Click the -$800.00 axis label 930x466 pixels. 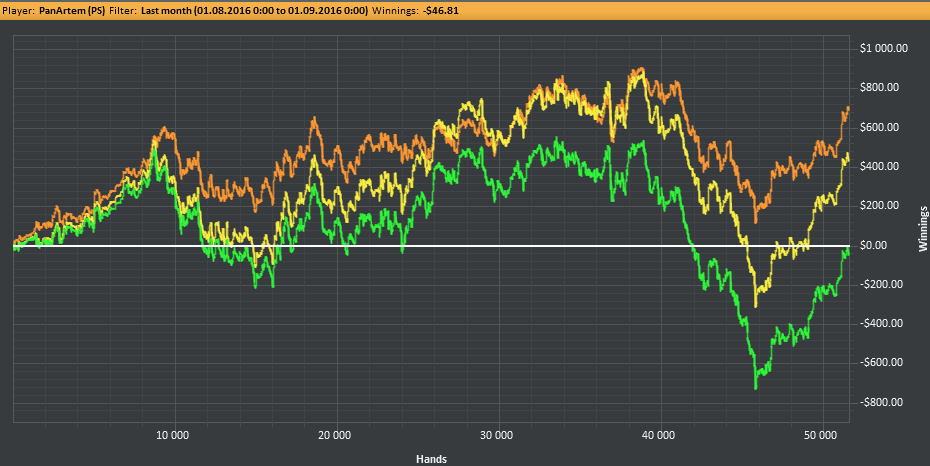[881, 403]
